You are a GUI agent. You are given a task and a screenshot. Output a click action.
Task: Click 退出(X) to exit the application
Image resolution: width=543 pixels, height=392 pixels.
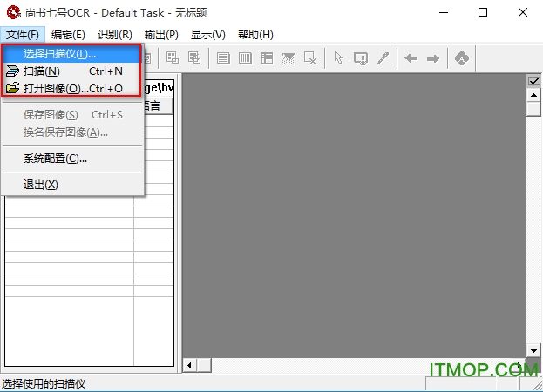coord(41,185)
